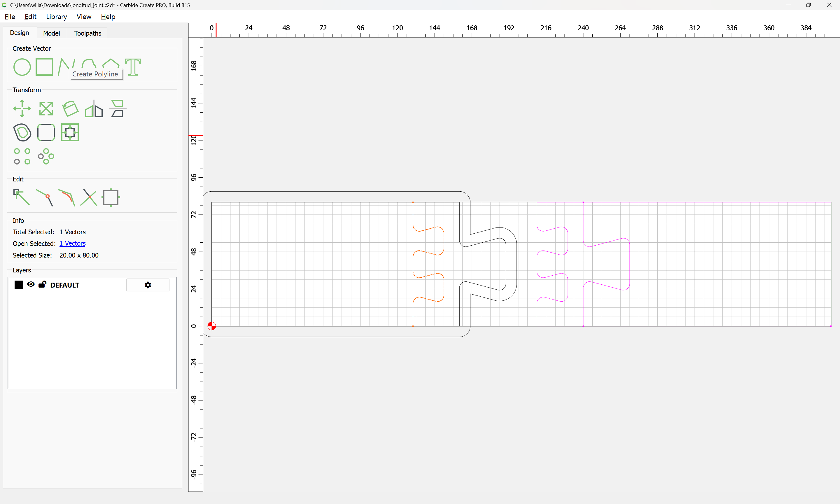The height and width of the screenshot is (504, 840).
Task: Open the Mirror transform tool
Action: (x=94, y=109)
